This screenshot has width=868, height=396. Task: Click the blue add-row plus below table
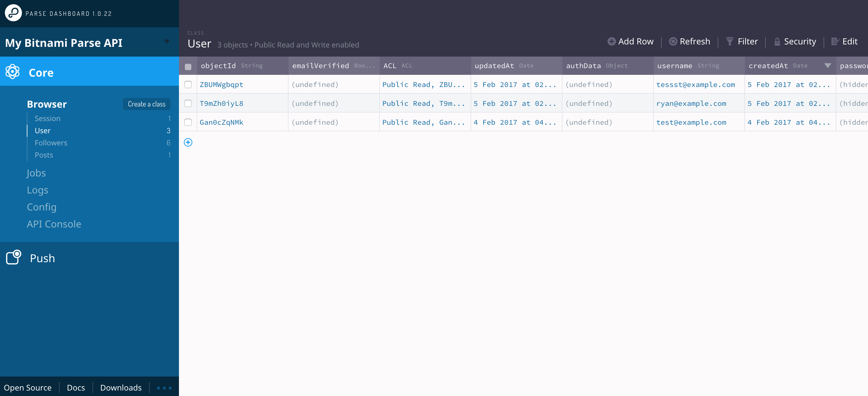(x=188, y=142)
